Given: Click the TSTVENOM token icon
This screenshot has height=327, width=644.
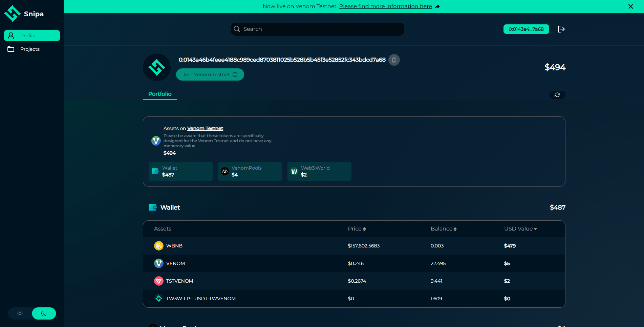Looking at the screenshot, I should pyautogui.click(x=158, y=281).
